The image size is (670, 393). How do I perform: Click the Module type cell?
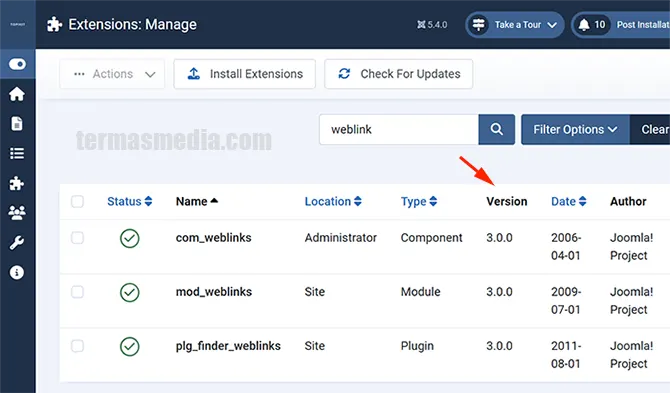click(x=420, y=292)
